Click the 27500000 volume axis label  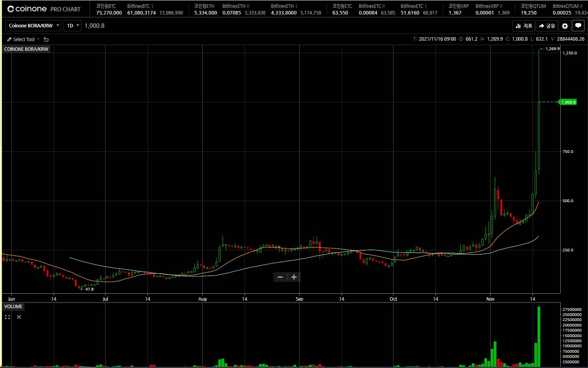tap(572, 309)
